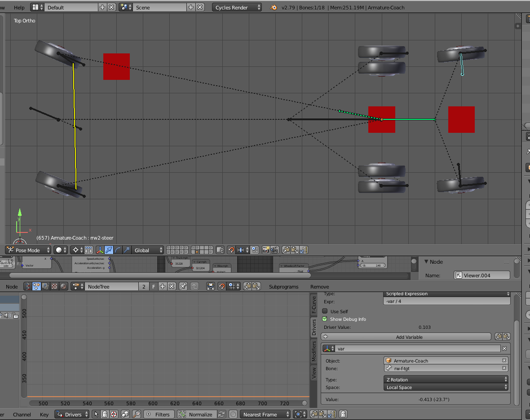Click the OpenGL render camera icon
Screen dimensions: 530x420
(x=265, y=250)
